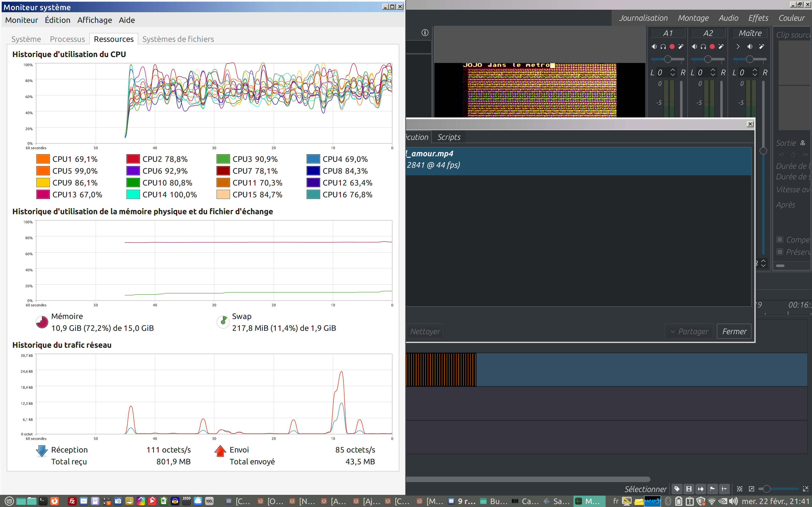Open the Affichage menu
Screen dimensions: 812x507
click(x=95, y=20)
